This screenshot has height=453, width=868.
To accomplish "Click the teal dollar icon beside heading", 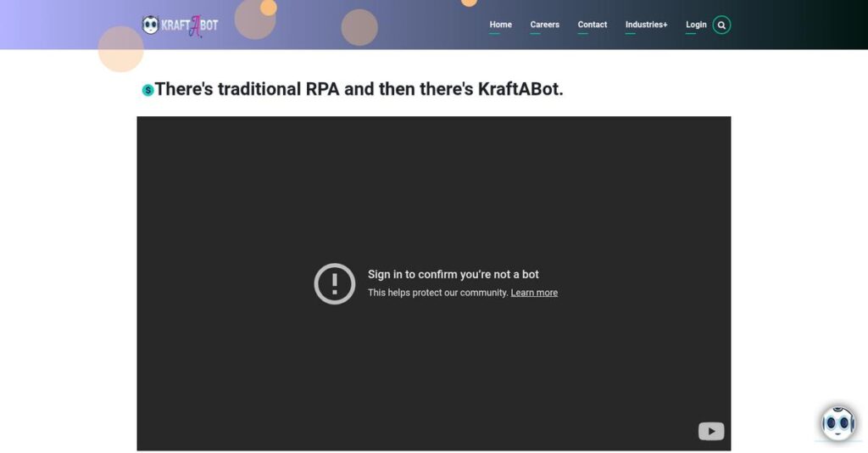I will [x=147, y=90].
